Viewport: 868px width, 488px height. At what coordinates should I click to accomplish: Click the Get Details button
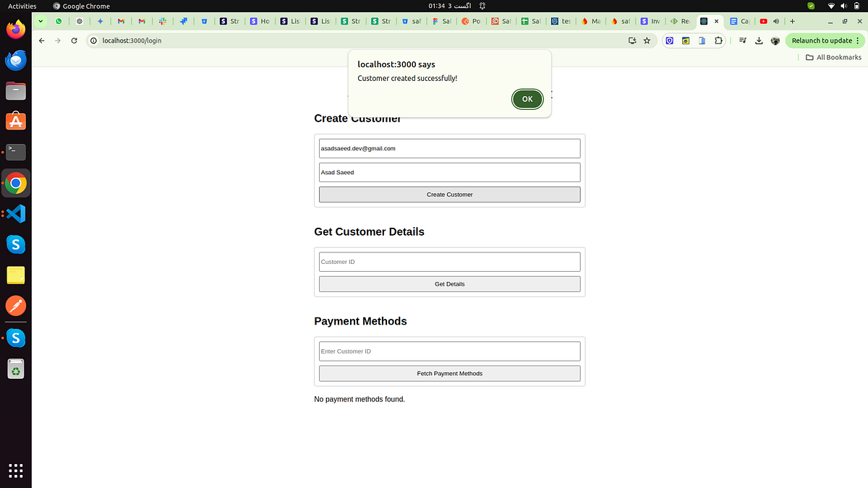(449, 283)
